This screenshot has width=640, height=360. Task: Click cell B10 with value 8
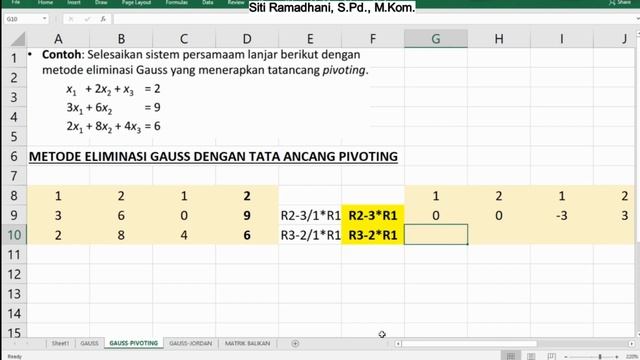pyautogui.click(x=121, y=235)
